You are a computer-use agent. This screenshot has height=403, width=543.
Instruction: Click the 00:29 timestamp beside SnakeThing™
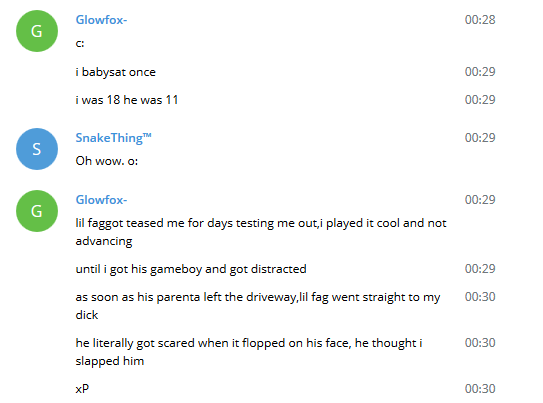click(x=480, y=138)
